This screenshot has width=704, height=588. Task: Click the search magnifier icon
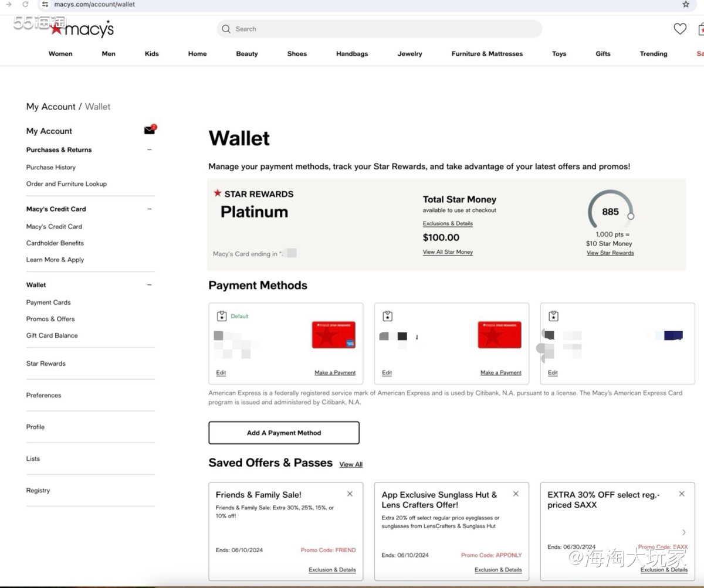pyautogui.click(x=226, y=29)
